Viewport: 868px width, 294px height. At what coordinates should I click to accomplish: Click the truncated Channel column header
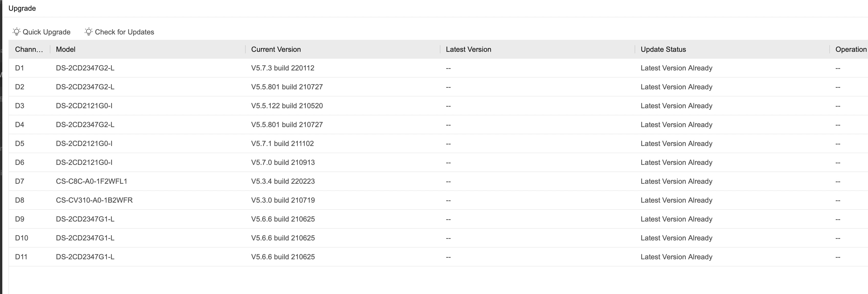pos(29,50)
